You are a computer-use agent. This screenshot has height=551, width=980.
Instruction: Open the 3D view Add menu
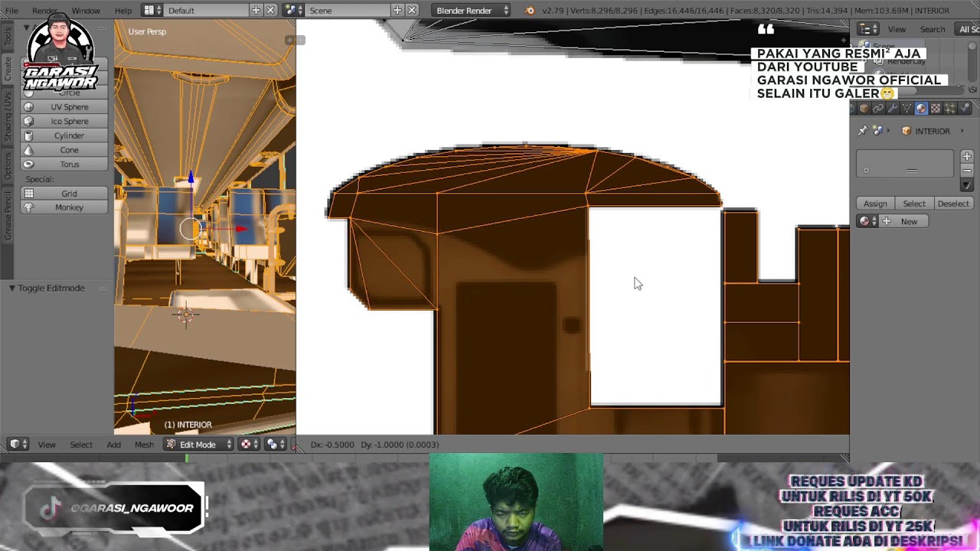coord(113,445)
